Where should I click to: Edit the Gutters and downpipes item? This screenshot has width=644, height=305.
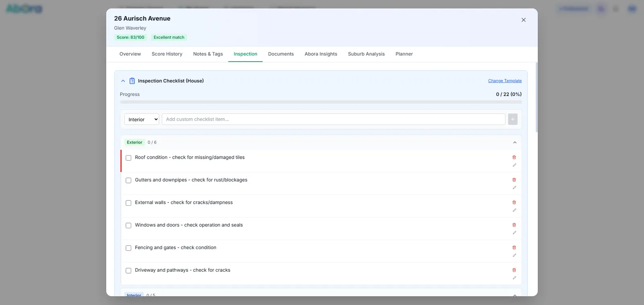pos(514,188)
